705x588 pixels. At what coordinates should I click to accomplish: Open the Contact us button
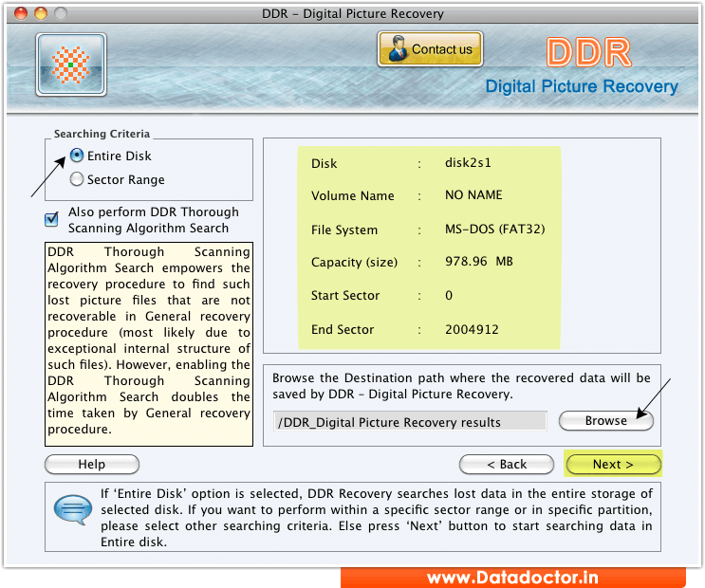[x=430, y=49]
